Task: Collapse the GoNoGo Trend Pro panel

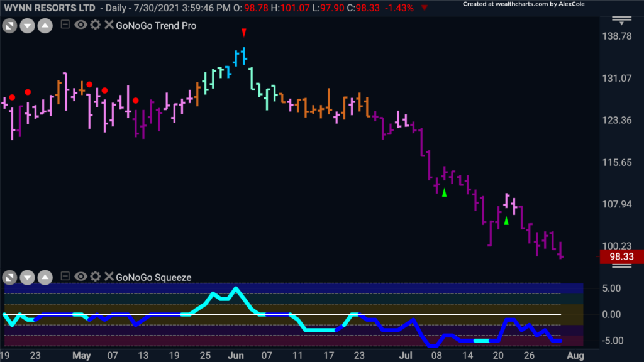Action: (65, 25)
